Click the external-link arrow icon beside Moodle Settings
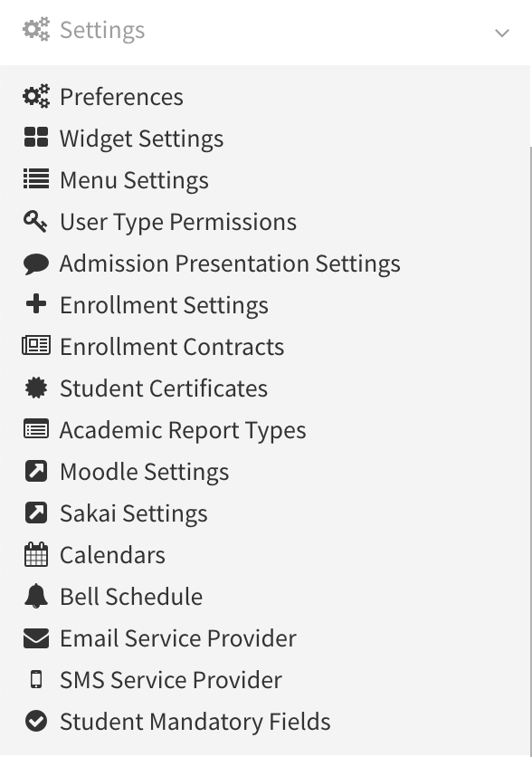532x757 pixels. coord(36,471)
